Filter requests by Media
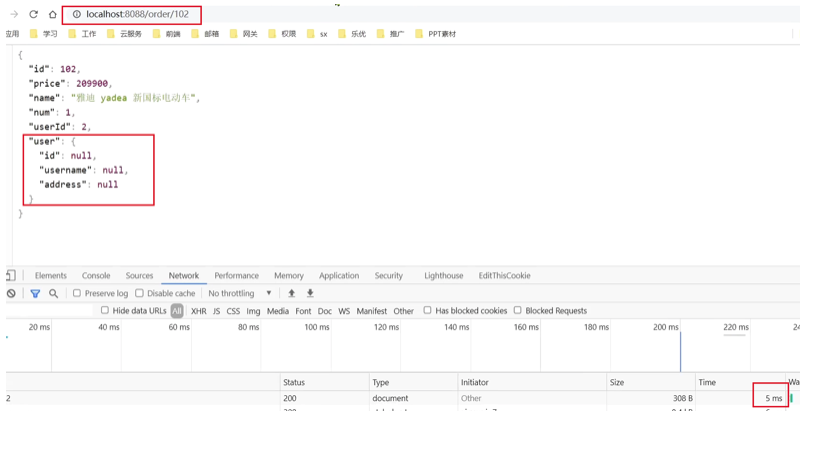The image size is (834, 450). click(x=278, y=311)
